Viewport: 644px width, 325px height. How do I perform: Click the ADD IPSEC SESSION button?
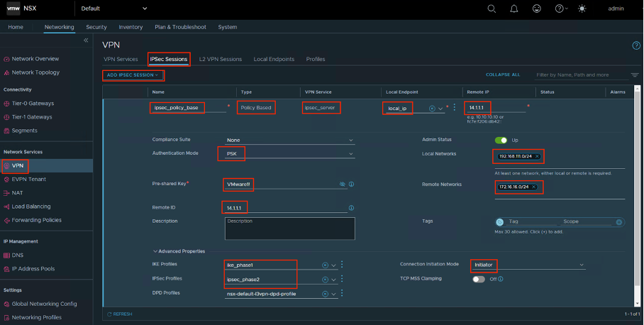(133, 75)
